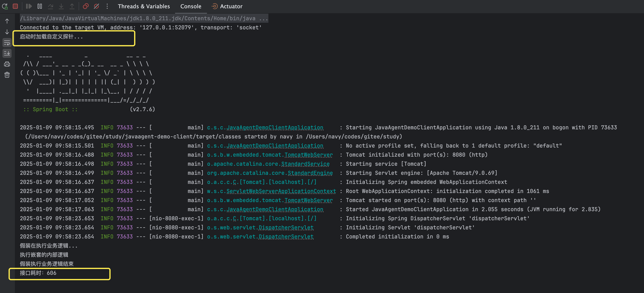Jump down in console with down arrow
This screenshot has height=293, width=644.
point(7,32)
